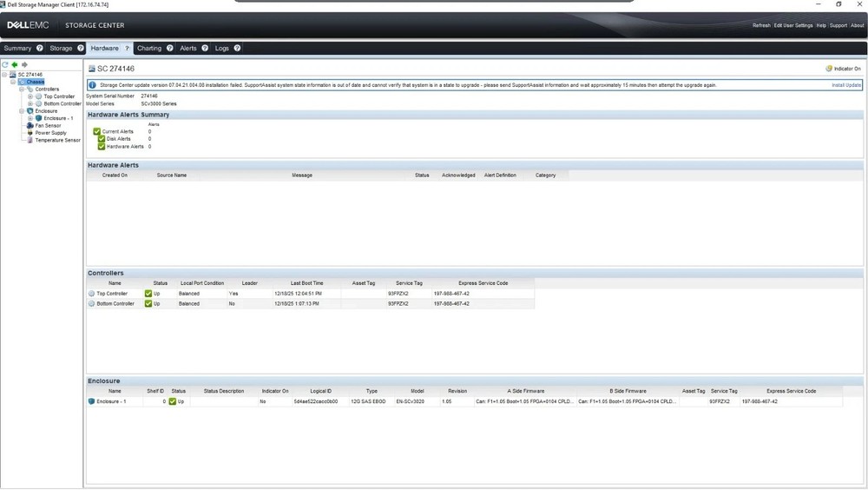Select the Temperature Sensor tree item
This screenshot has height=490, width=868.
(x=57, y=140)
